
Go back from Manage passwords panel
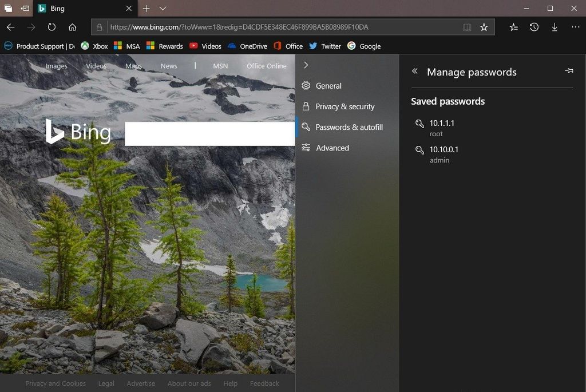pos(414,71)
